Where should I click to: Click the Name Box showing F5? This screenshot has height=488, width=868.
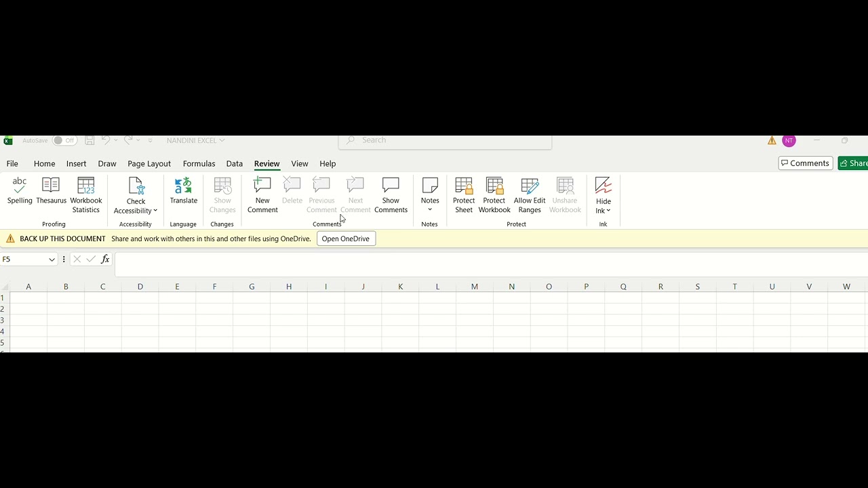click(24, 260)
